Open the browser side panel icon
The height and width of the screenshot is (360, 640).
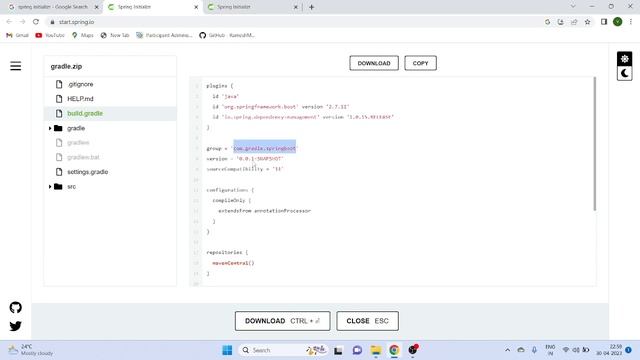pos(604,22)
